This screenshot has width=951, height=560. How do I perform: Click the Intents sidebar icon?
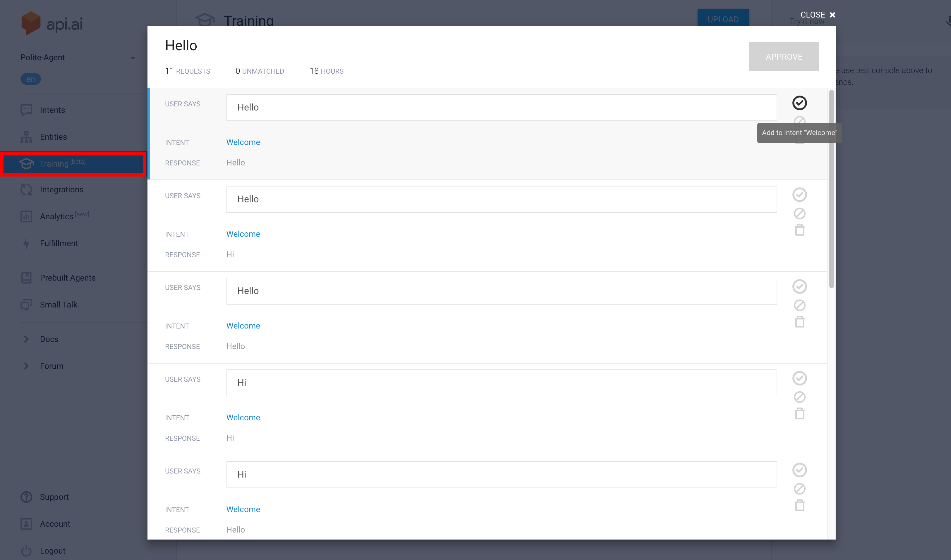click(x=26, y=110)
